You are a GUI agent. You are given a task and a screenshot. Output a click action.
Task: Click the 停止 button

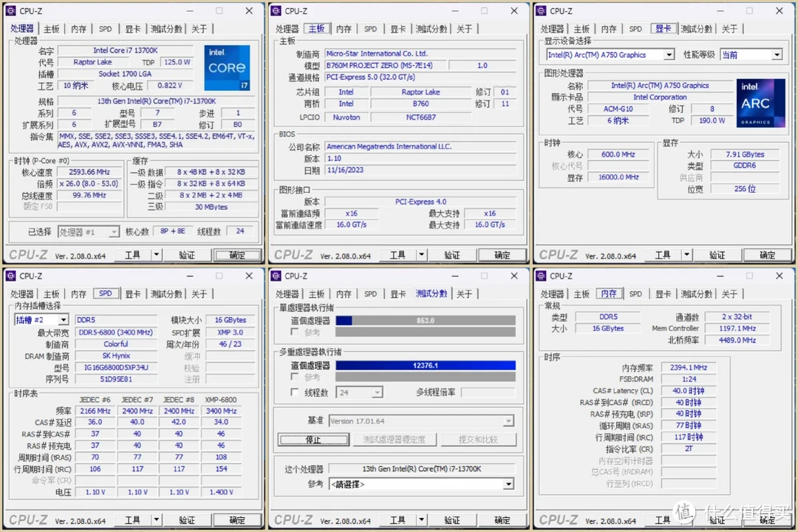pyautogui.click(x=313, y=440)
